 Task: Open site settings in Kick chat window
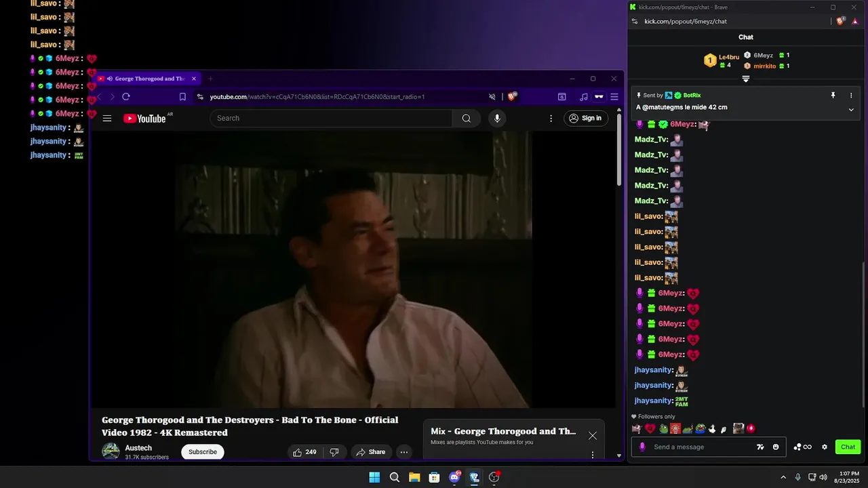(635, 21)
